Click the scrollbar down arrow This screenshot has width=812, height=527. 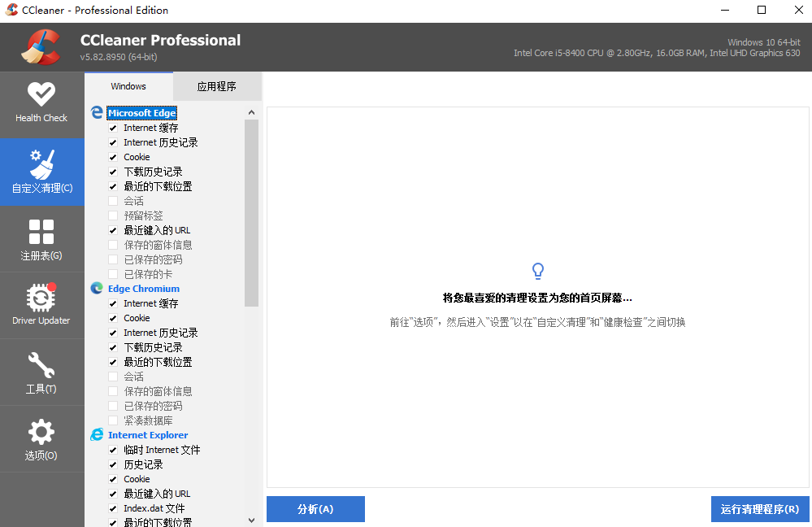pyautogui.click(x=252, y=520)
